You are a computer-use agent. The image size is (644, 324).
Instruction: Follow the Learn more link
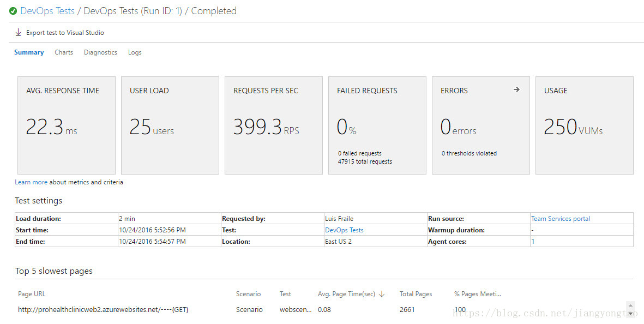click(x=31, y=182)
